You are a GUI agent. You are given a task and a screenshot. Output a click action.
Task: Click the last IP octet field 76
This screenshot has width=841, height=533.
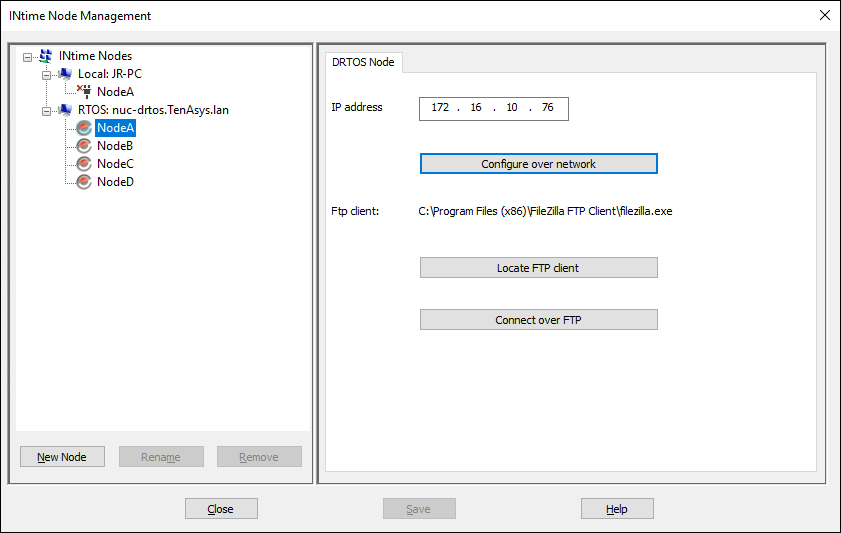coord(547,108)
